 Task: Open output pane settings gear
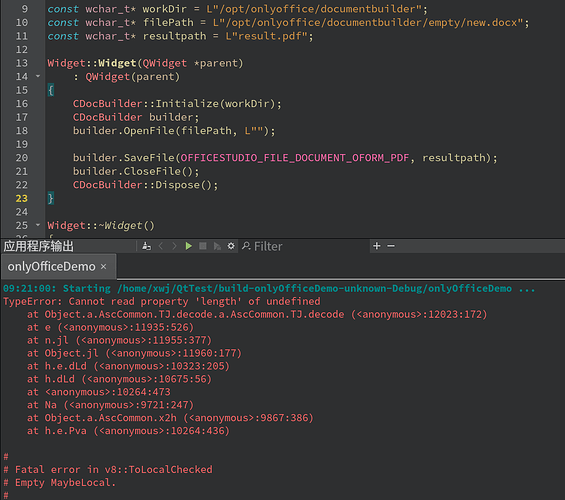231,246
